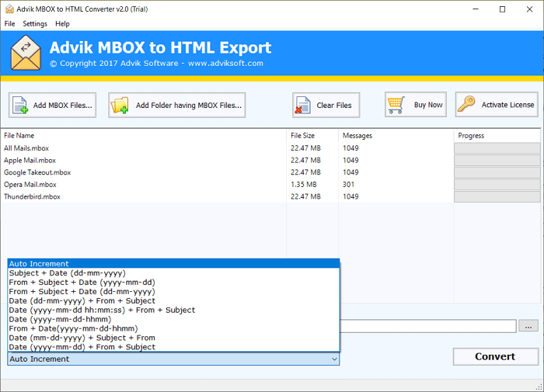Sort by File Name column header
Screen dimensions: 544x392
(144, 136)
